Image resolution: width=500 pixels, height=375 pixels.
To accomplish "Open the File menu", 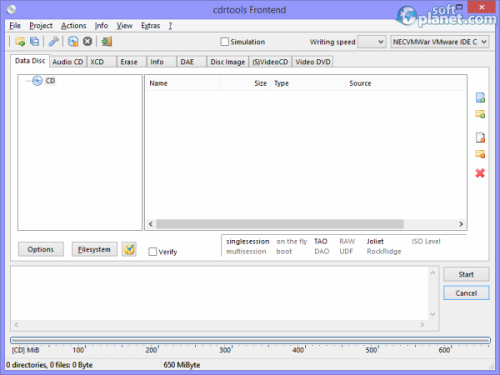I will point(15,26).
